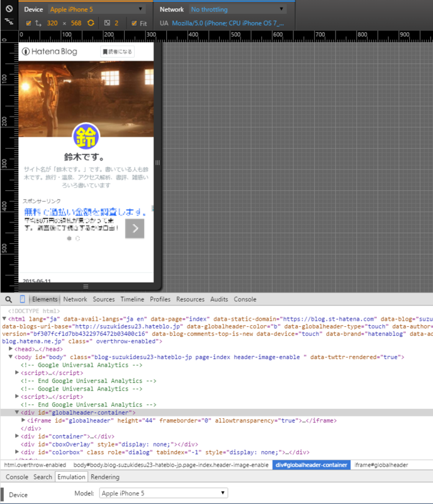
Task: Click the right-side resize handle of viewport
Action: [157, 163]
